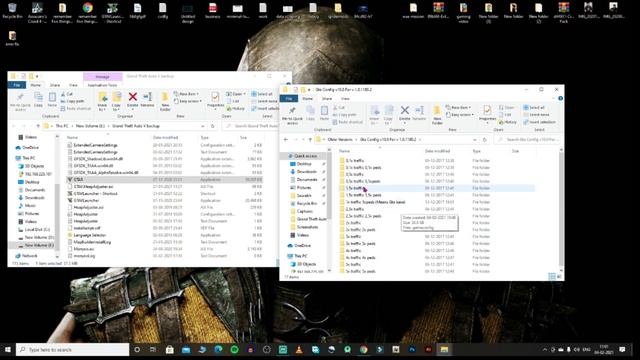Refresh the GTA IV backup folder view
The image size is (640, 360).
(x=213, y=126)
